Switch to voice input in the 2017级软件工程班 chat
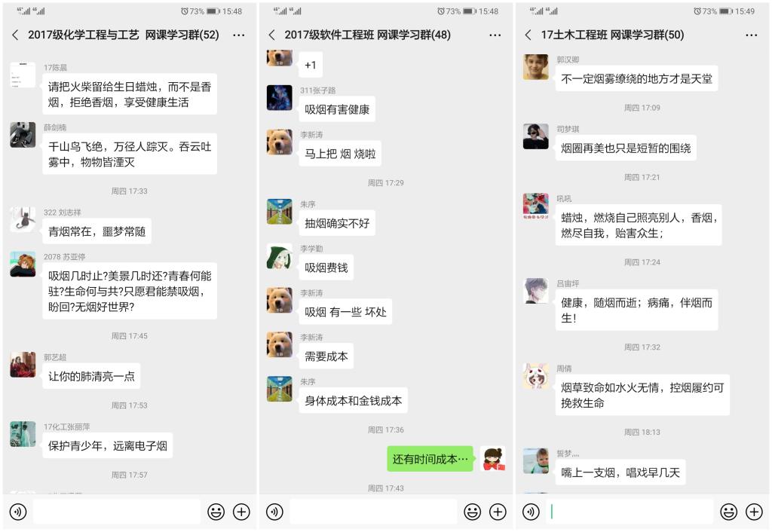Image resolution: width=772 pixels, height=532 pixels. (274, 512)
